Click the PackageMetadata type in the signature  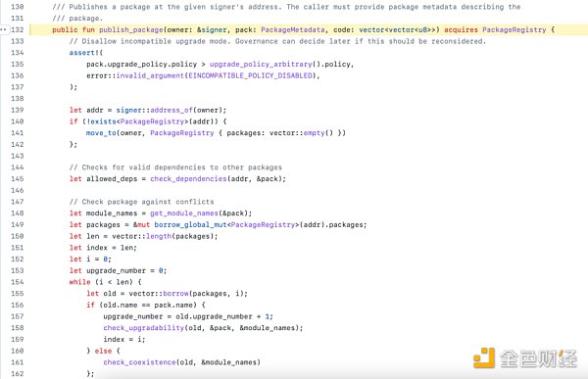[x=293, y=29]
